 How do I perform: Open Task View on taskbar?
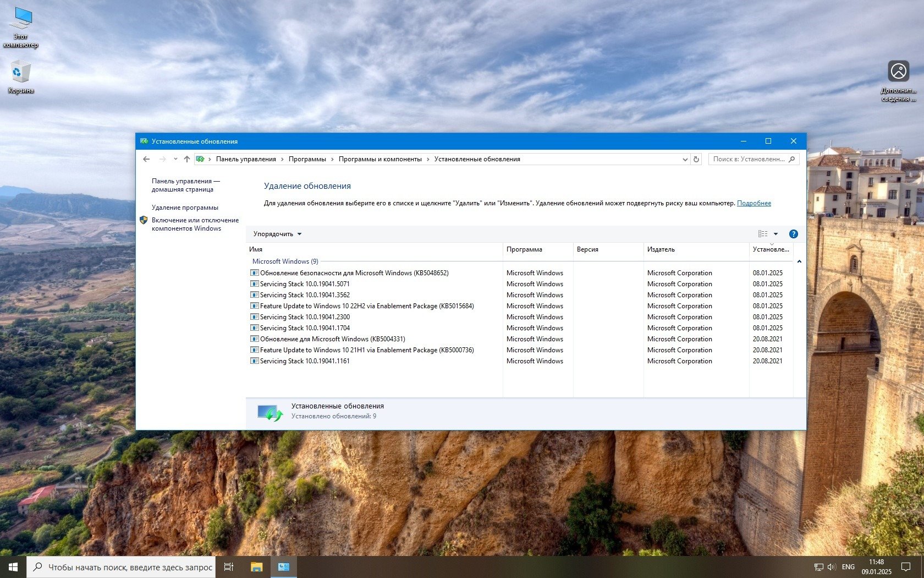point(229,567)
